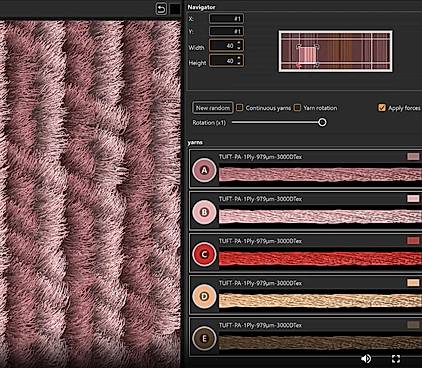This screenshot has width=422, height=368.
Task: Click the pink tufted carpet preview
Action: pos(90,194)
